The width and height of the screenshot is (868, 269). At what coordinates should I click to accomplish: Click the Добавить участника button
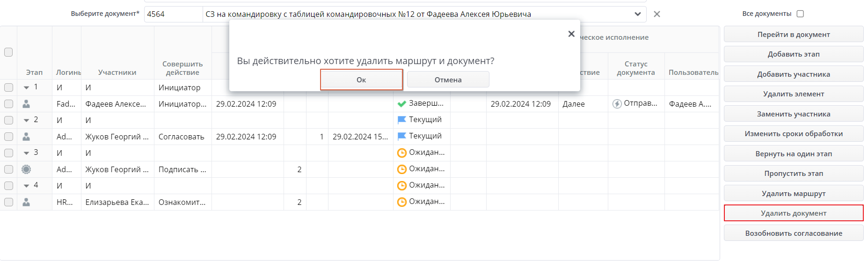pos(794,74)
